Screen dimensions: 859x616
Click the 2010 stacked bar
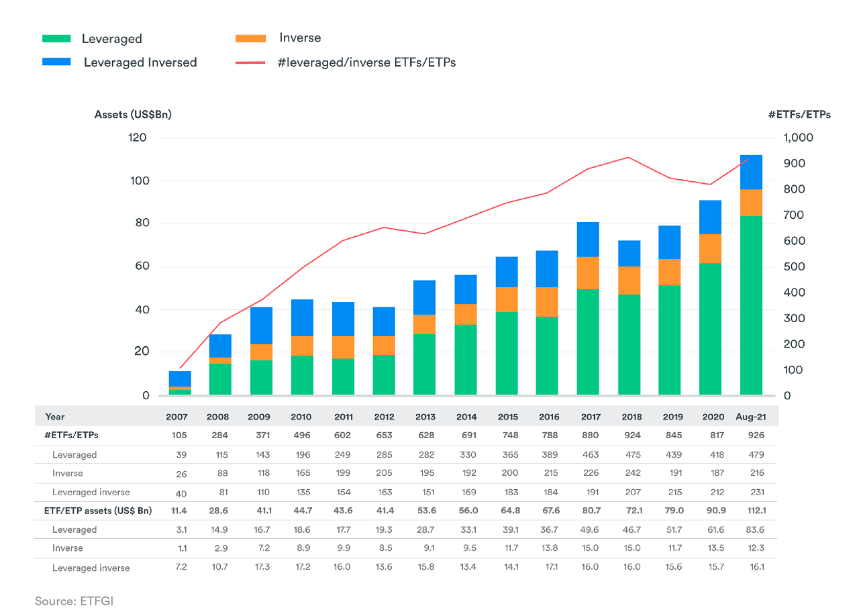302,347
